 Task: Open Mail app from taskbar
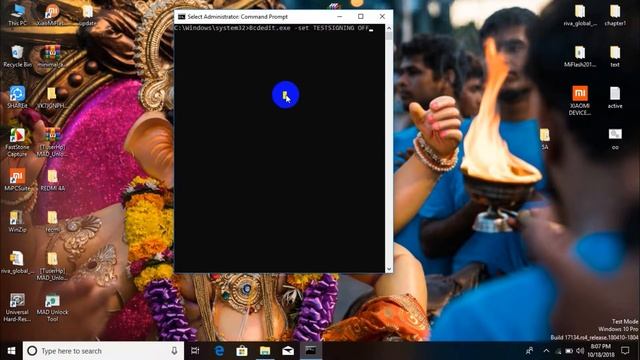coord(288,351)
